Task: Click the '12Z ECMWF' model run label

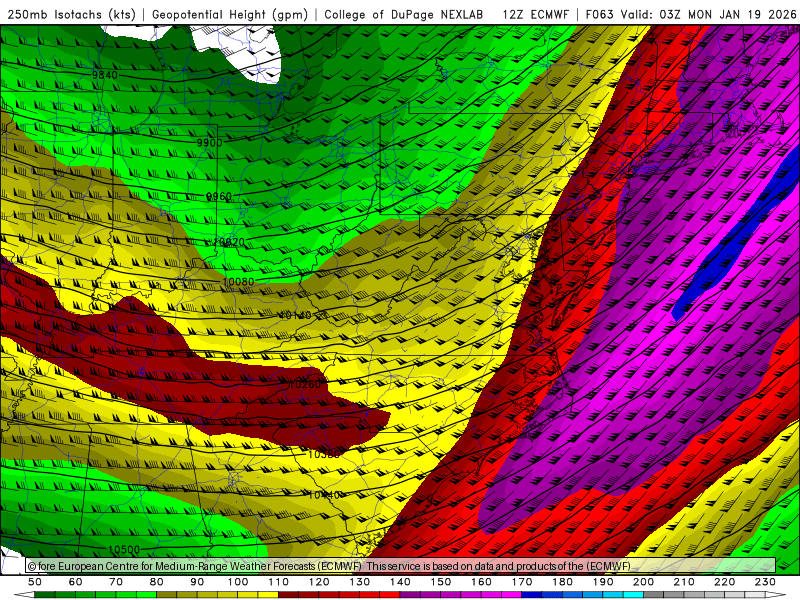Action: pos(535,15)
